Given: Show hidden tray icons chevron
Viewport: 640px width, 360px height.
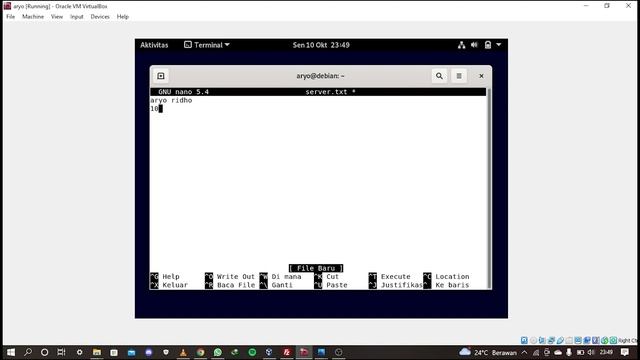Looking at the screenshot, I should coord(524,352).
